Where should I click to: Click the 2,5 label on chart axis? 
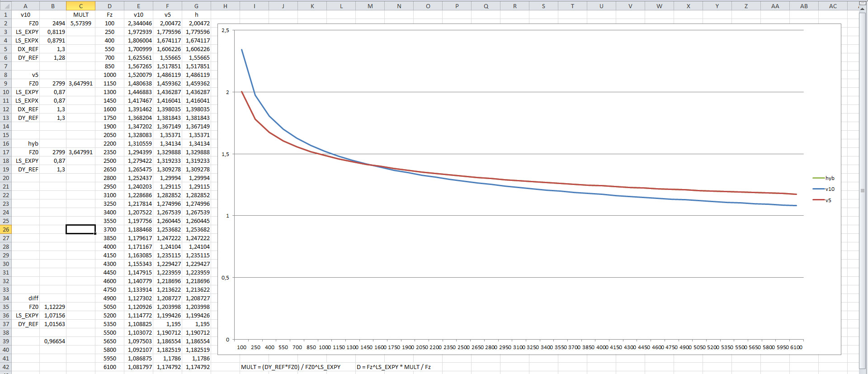coord(225,30)
